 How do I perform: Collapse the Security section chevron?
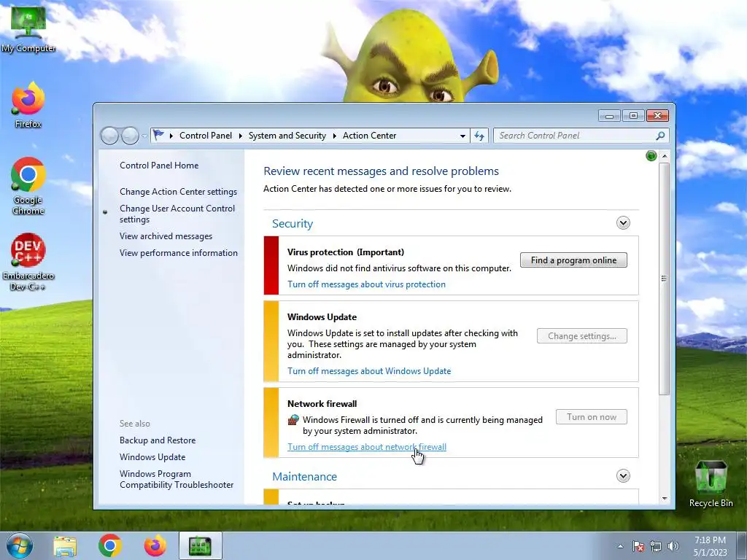tap(623, 223)
